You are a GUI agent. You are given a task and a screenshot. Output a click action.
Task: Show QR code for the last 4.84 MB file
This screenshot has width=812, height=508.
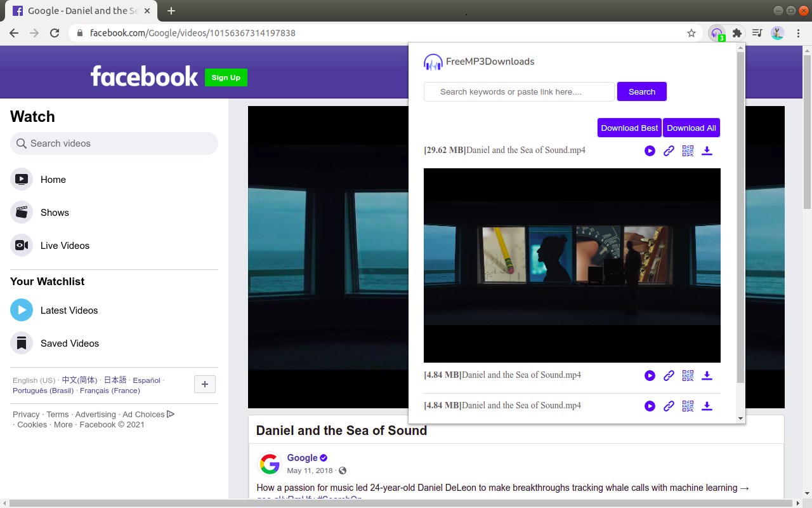[x=688, y=406]
